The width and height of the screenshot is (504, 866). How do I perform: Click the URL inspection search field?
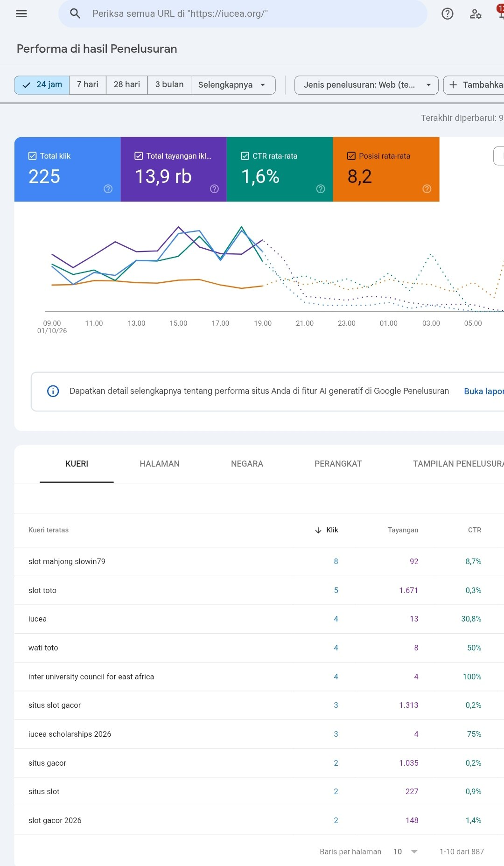(243, 14)
